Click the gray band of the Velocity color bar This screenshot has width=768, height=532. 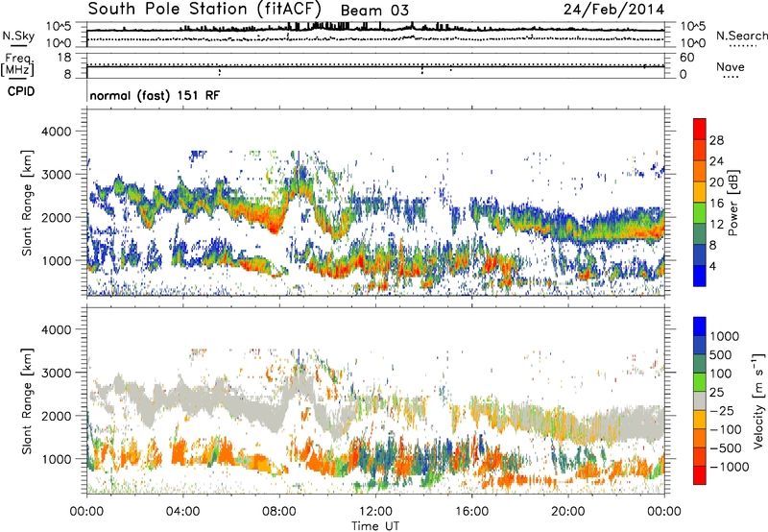click(x=700, y=401)
